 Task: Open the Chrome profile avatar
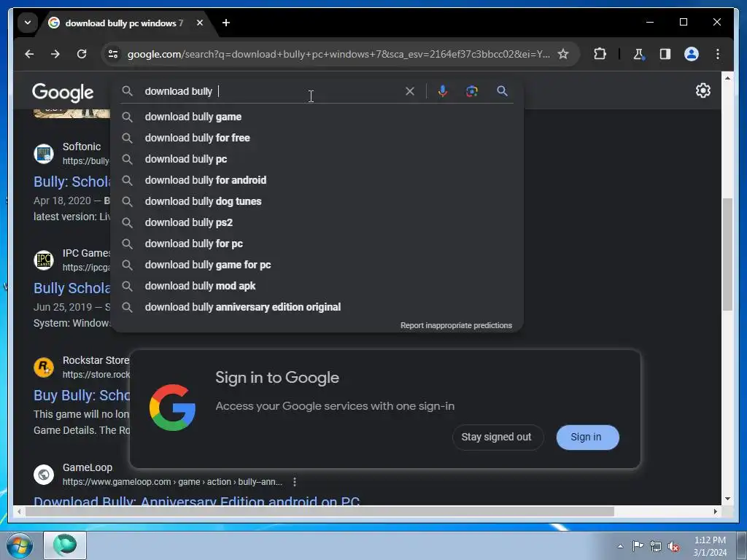point(692,54)
